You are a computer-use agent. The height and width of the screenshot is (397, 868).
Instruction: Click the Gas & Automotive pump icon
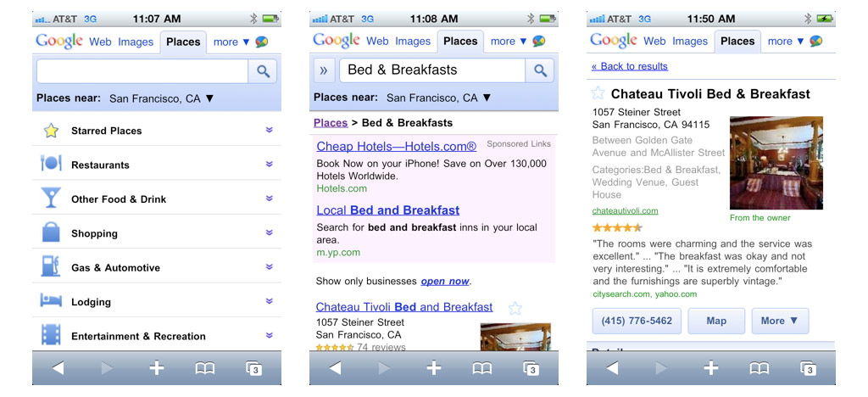(x=51, y=266)
